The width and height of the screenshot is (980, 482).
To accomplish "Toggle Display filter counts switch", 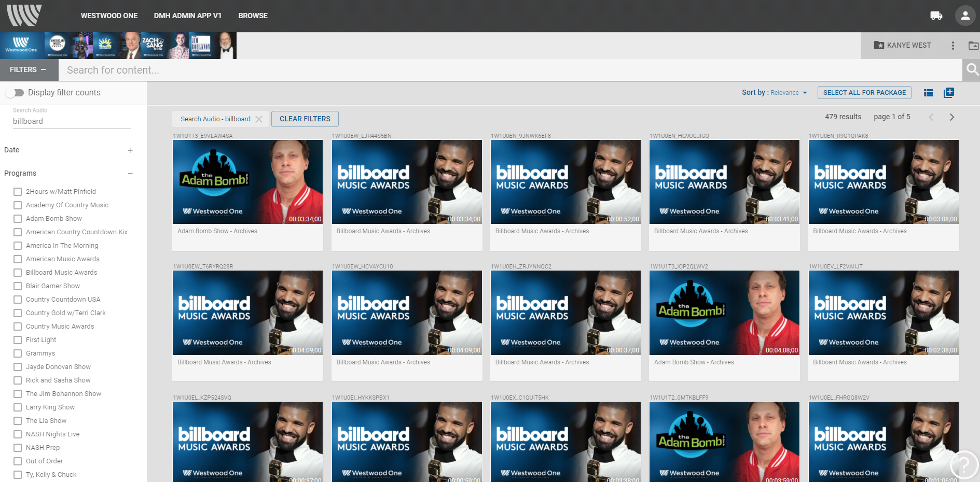I will click(x=15, y=93).
